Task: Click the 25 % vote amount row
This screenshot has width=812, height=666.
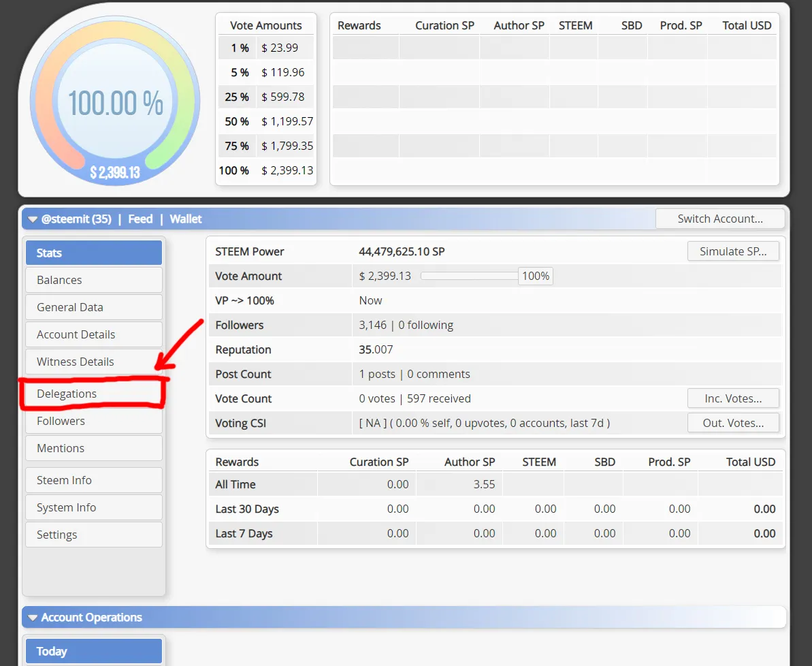Action: (266, 97)
